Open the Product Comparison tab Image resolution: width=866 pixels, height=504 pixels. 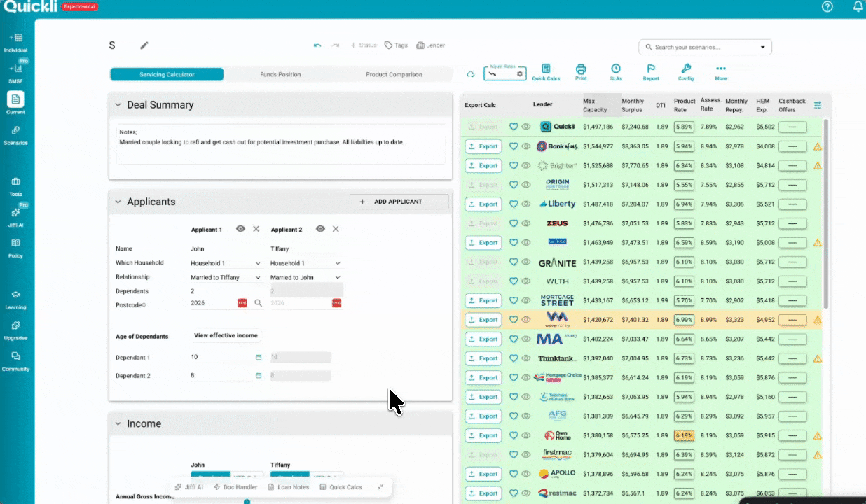point(392,73)
